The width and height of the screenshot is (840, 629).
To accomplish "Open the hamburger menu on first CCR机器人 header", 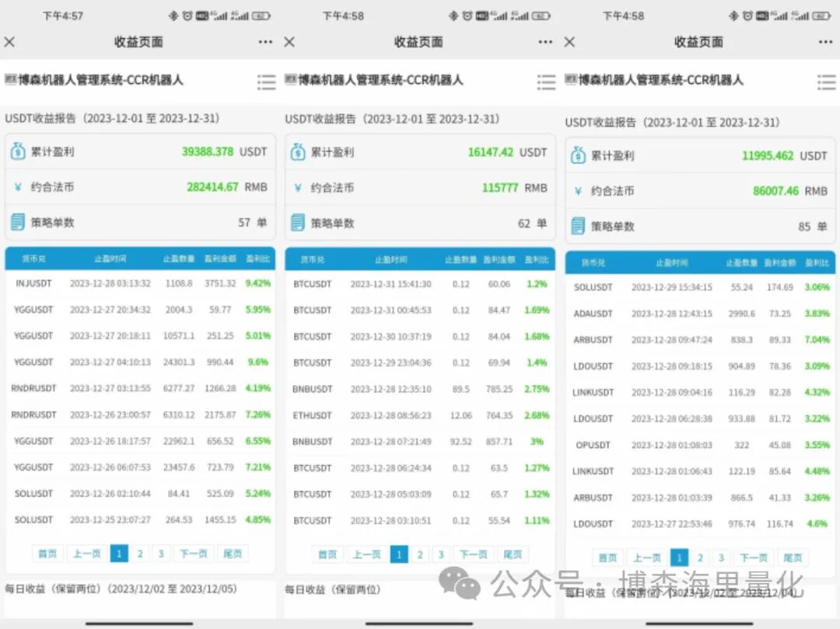I will [x=266, y=80].
